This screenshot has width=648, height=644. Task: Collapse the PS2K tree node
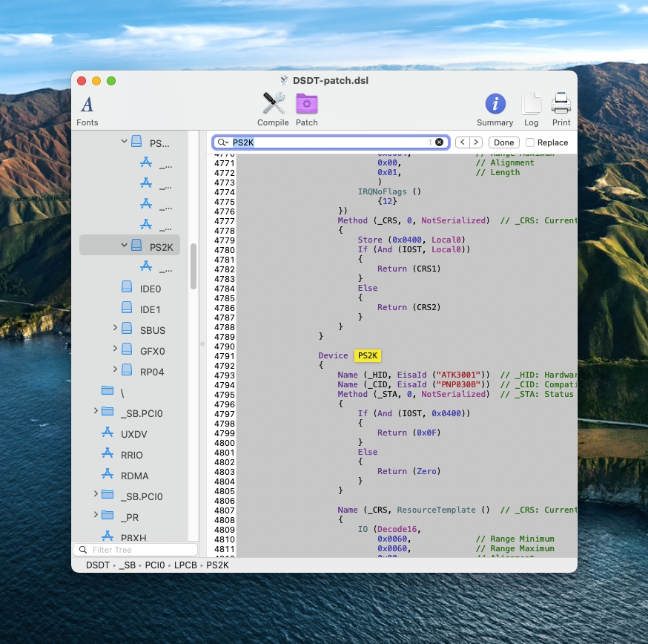(x=124, y=246)
